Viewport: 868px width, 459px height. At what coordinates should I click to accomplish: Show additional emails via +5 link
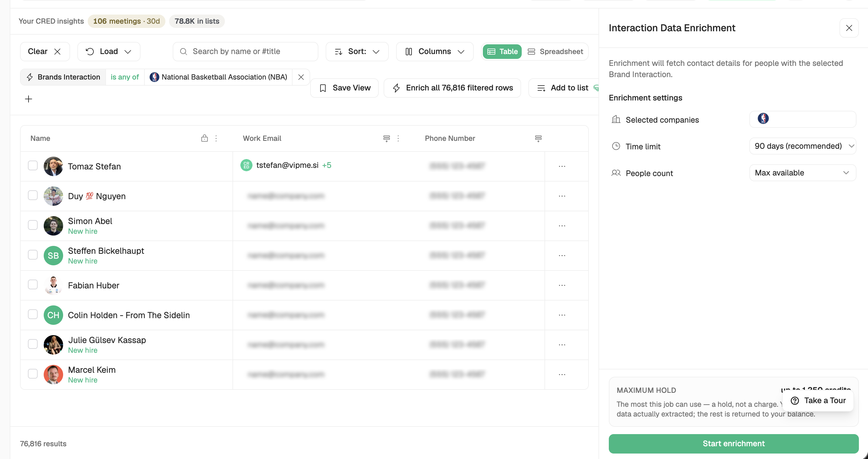(327, 165)
